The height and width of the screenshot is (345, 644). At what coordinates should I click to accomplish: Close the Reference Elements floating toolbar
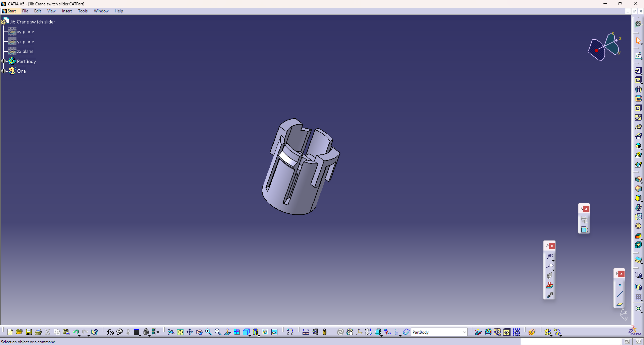click(621, 274)
